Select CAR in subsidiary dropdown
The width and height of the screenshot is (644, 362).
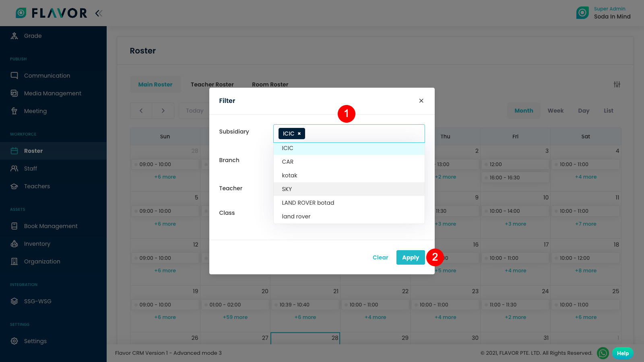point(349,162)
